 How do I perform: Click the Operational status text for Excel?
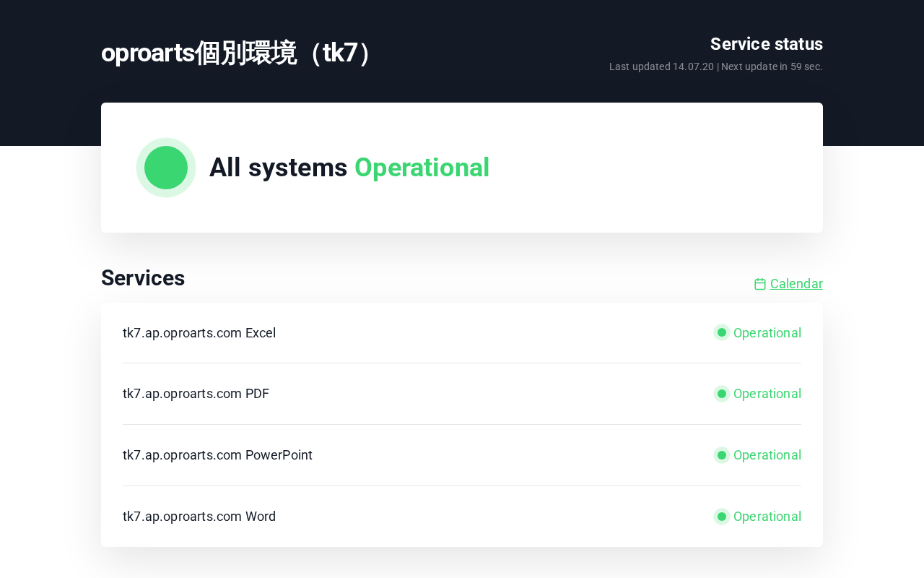(x=767, y=333)
